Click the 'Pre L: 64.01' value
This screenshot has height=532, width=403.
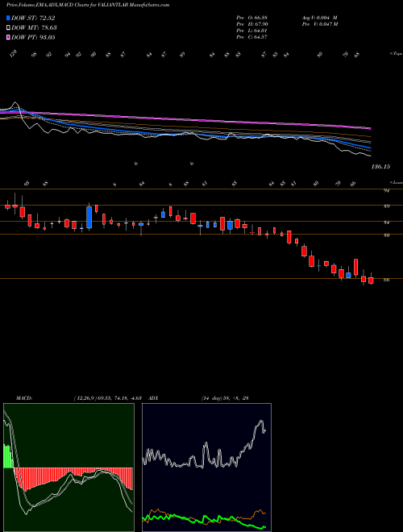[x=251, y=31]
